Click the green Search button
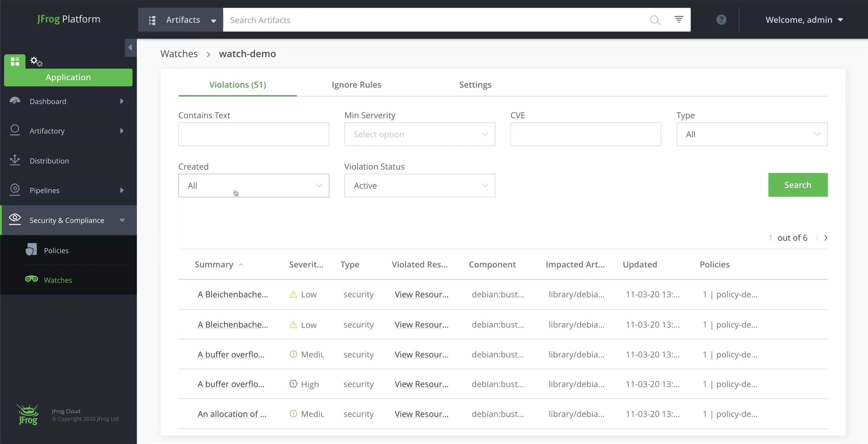 click(797, 185)
